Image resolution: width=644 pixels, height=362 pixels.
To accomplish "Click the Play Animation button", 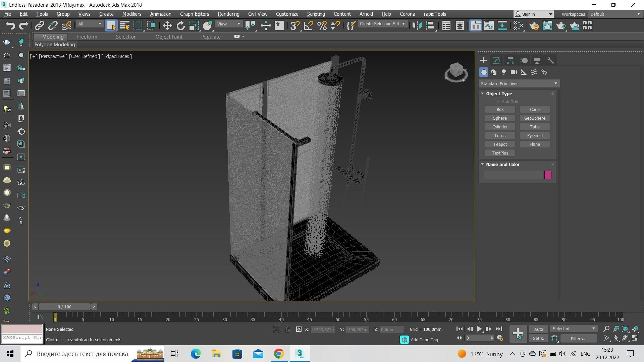I will point(479,329).
